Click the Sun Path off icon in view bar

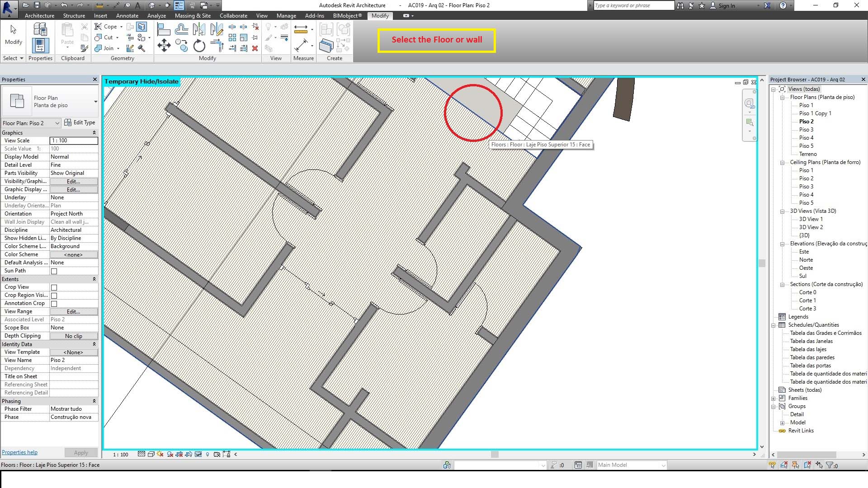point(160,454)
